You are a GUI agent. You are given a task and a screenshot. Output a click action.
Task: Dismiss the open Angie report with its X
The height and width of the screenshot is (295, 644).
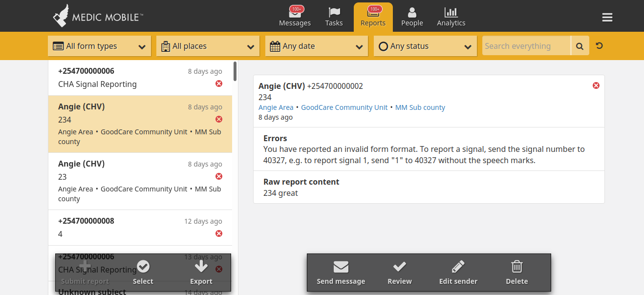tap(596, 85)
